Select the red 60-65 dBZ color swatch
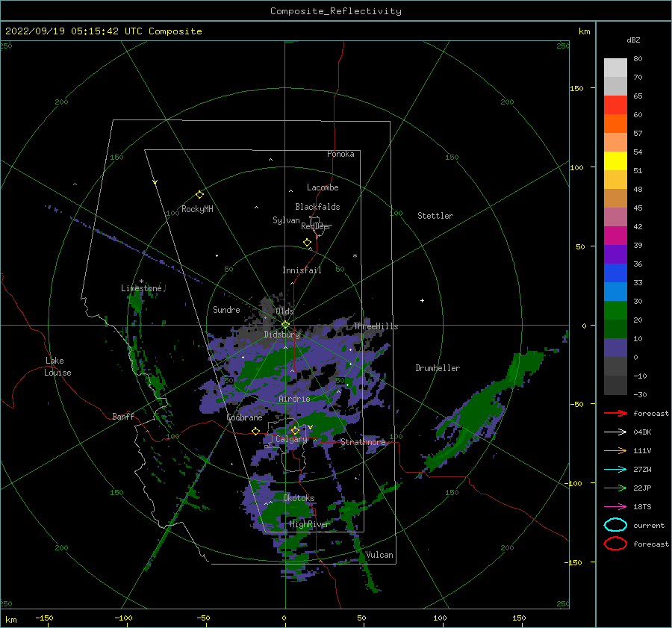Image resolution: width=672 pixels, height=628 pixels. [x=615, y=105]
